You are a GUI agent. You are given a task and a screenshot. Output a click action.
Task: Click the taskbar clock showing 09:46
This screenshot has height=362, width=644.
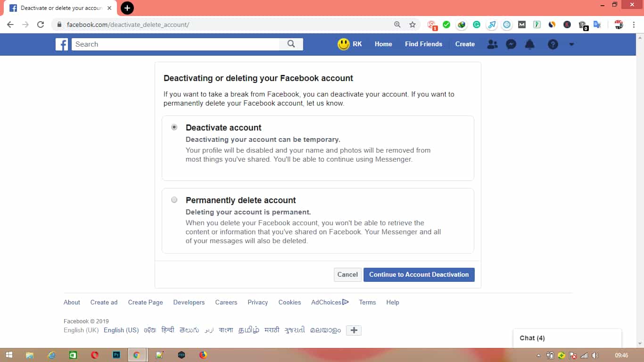(622, 355)
